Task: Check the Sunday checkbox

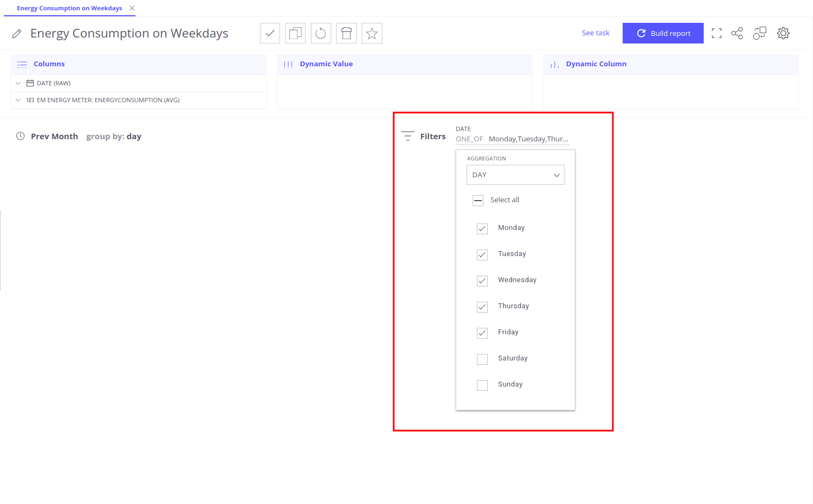Action: 482,385
